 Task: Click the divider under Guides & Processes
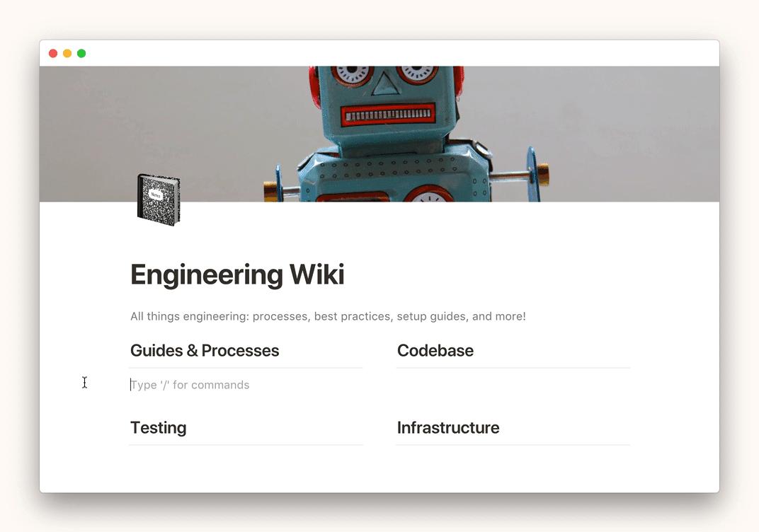coord(246,367)
